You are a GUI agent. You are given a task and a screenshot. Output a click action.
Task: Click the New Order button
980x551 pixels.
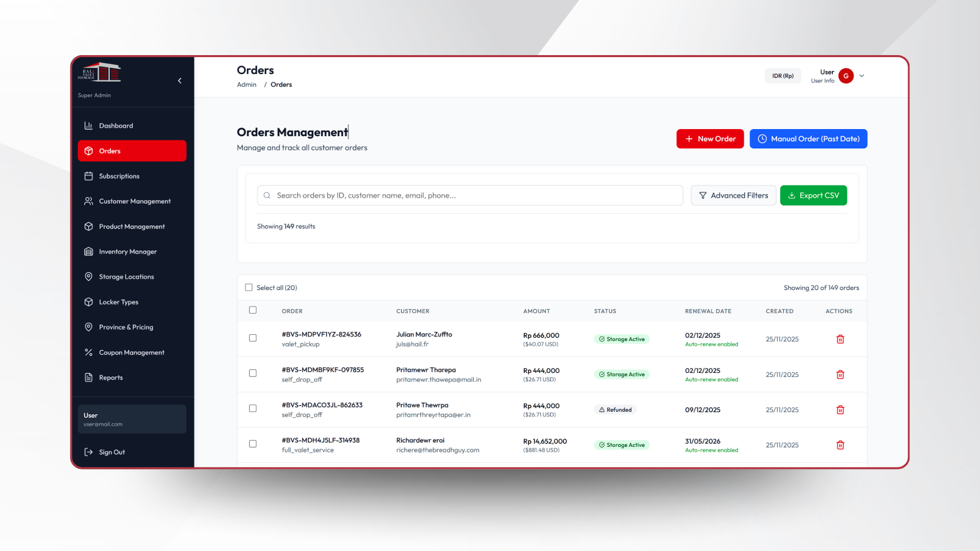pos(709,139)
